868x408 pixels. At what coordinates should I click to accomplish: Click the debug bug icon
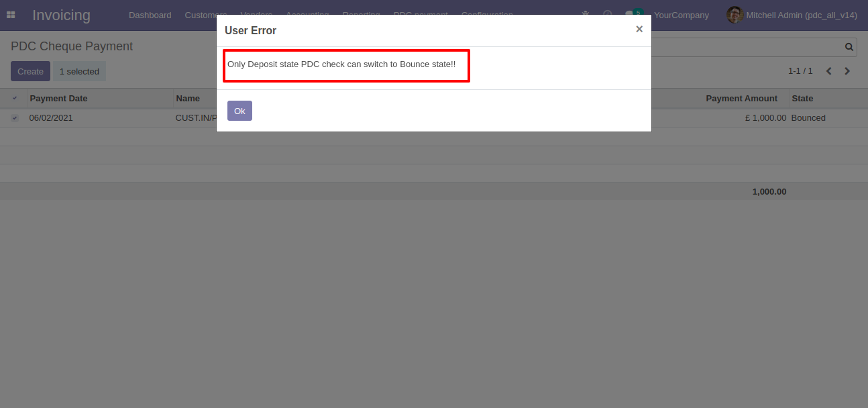(586, 15)
